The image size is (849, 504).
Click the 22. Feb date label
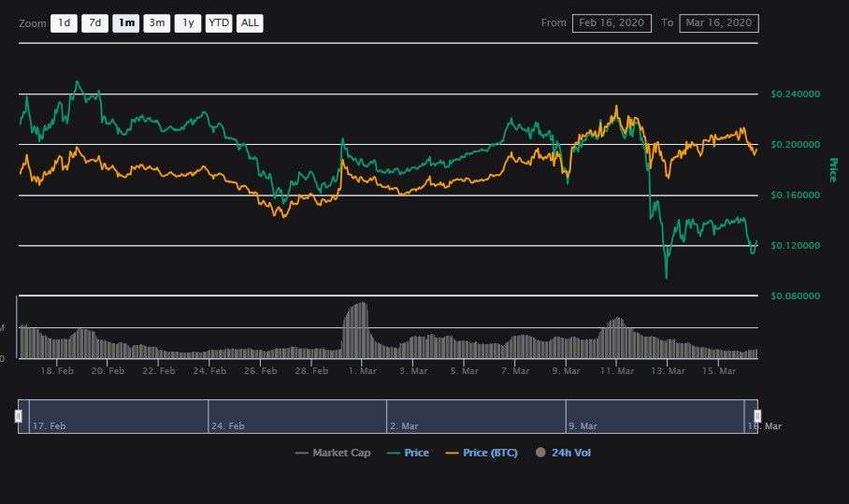click(x=159, y=371)
